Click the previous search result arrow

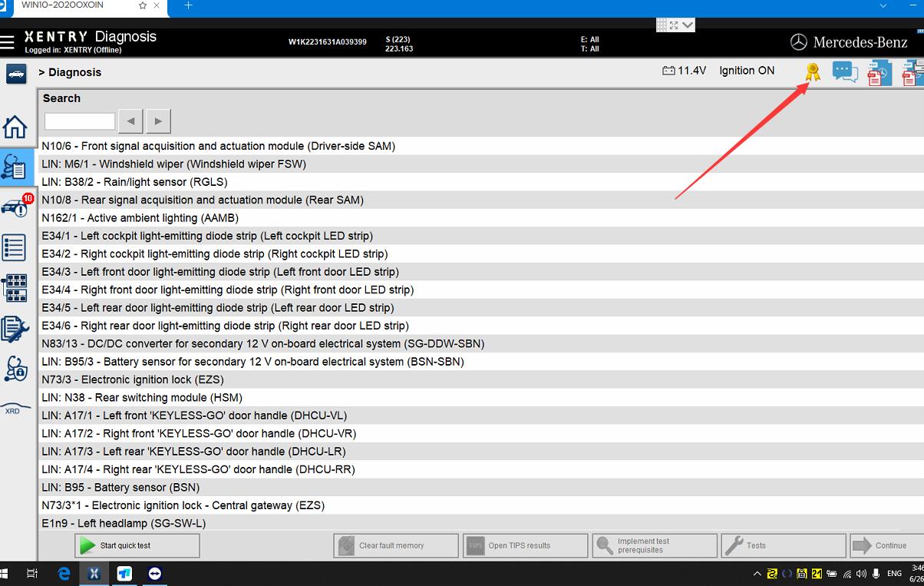coord(131,121)
